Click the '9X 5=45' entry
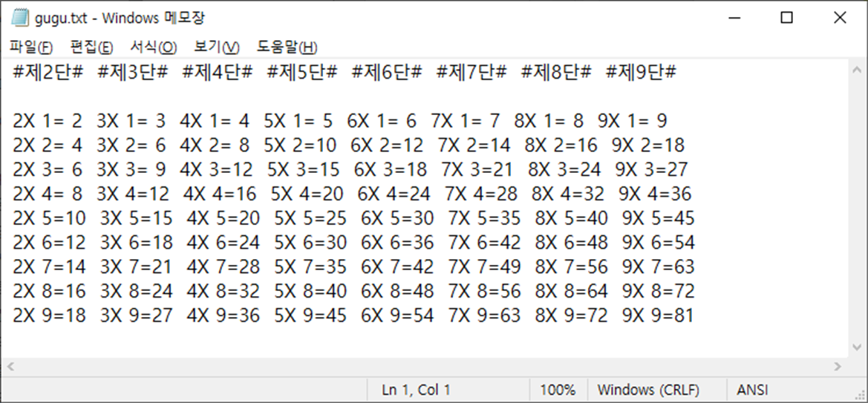The width and height of the screenshot is (868, 403). click(x=658, y=218)
